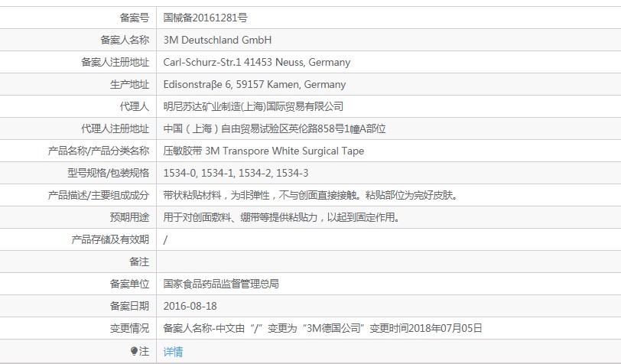Image resolution: width=621 pixels, height=364 pixels.
Task: Click the 代理人 row label
Action: [135, 106]
